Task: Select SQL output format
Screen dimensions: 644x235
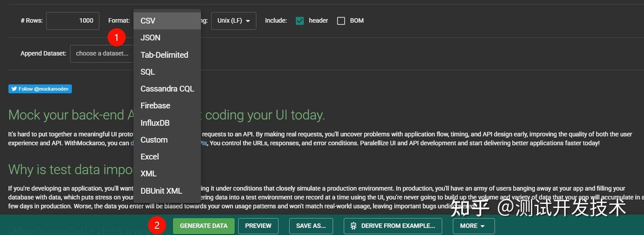Action: 148,72
